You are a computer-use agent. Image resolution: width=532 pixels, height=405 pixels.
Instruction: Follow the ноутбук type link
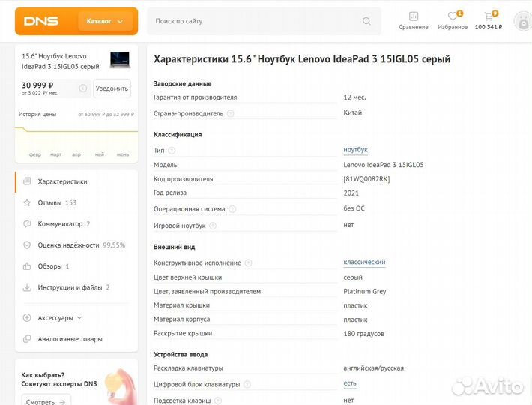356,150
